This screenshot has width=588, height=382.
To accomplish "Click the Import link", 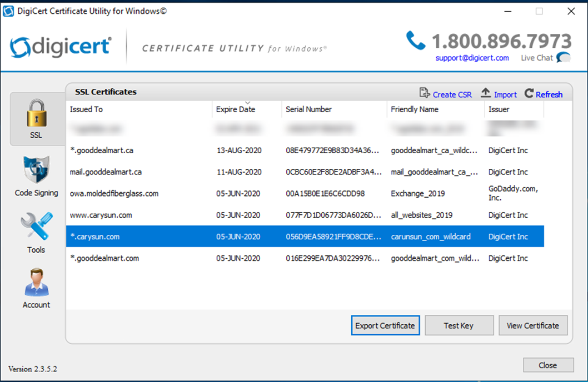I will (505, 95).
